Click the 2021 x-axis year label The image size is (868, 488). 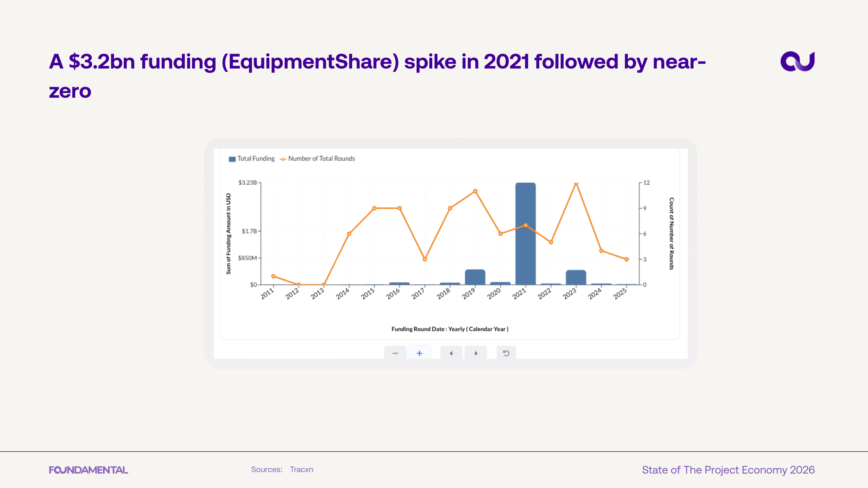click(x=519, y=293)
